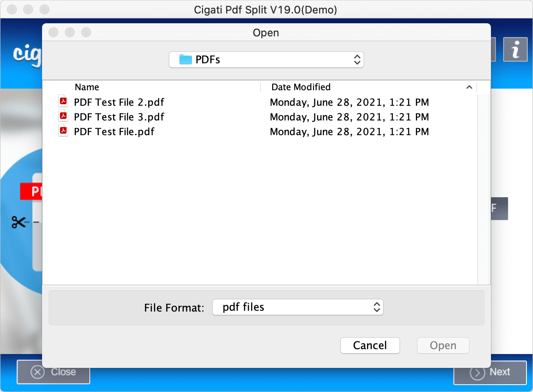Image resolution: width=533 pixels, height=392 pixels.
Task: Click the modified date of PDF Test File 3.pdf
Action: (x=349, y=117)
